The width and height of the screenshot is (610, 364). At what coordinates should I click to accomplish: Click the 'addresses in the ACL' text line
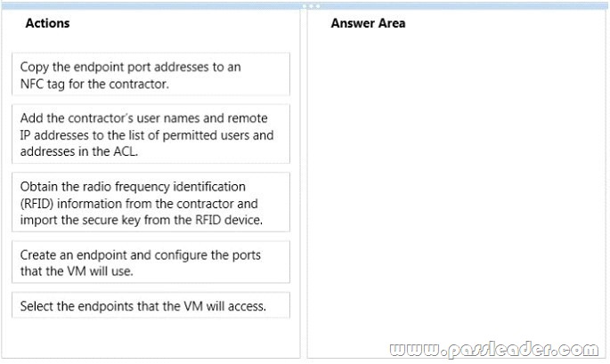click(79, 151)
